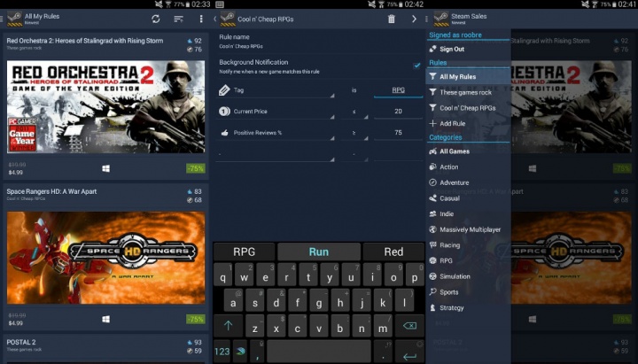Select the Indie category
Image resolution: width=638 pixels, height=364 pixels.
click(469, 213)
